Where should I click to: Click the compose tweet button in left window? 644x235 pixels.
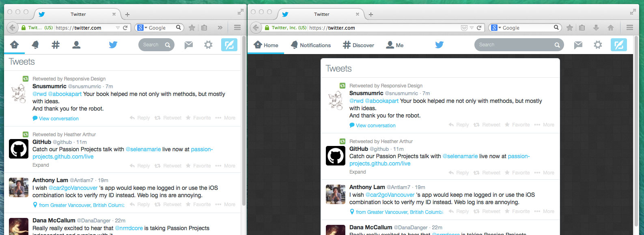(x=229, y=45)
